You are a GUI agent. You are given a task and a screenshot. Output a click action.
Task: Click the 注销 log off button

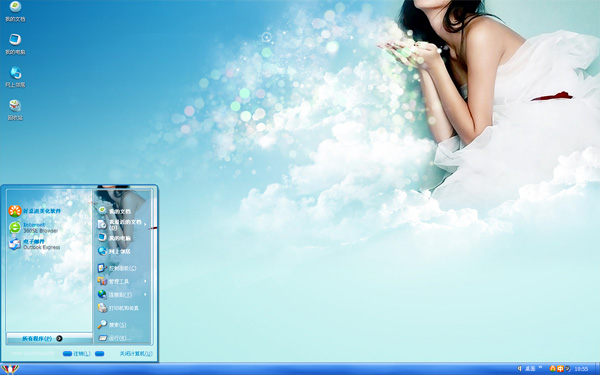[x=77, y=354]
